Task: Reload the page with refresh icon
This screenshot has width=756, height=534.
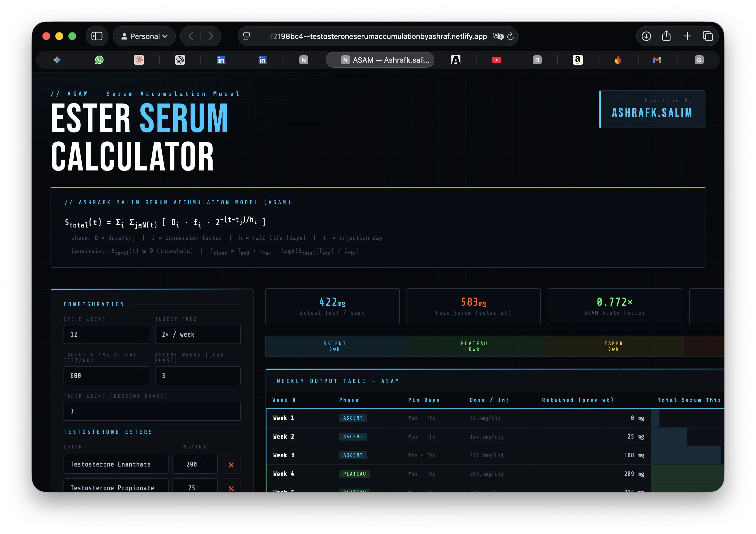Action: click(x=510, y=36)
